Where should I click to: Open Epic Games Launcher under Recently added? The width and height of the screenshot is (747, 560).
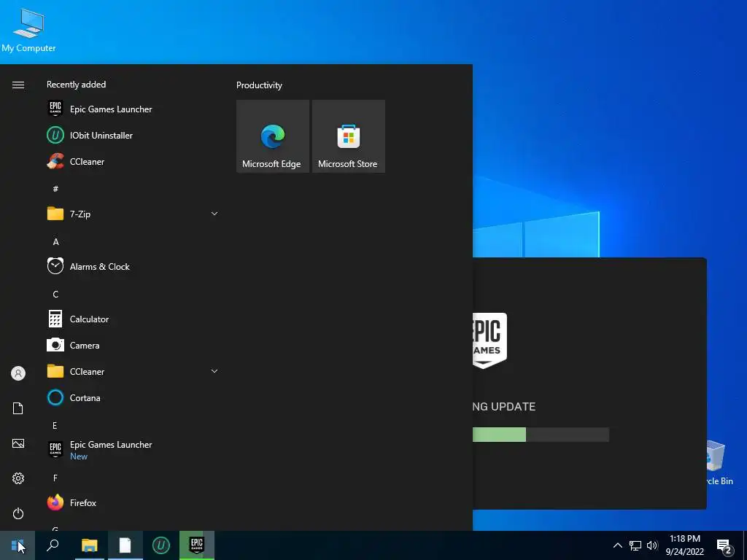(x=133, y=109)
